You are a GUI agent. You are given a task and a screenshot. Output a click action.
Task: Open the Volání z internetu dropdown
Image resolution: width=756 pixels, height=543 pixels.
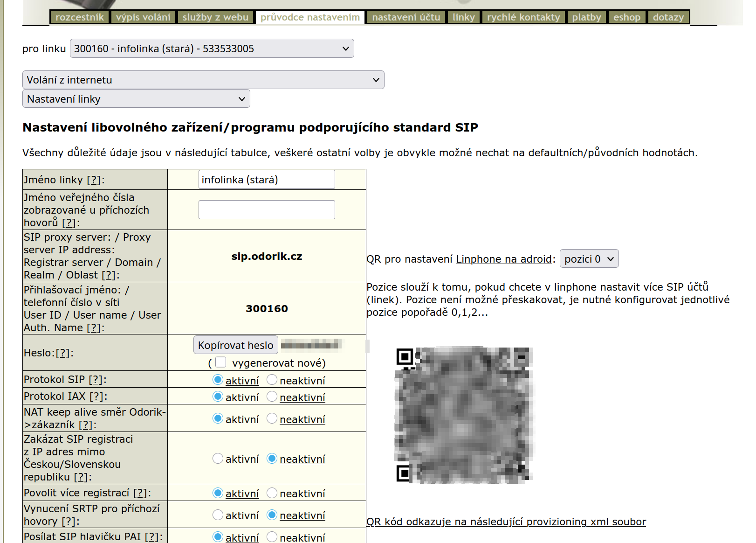click(203, 80)
